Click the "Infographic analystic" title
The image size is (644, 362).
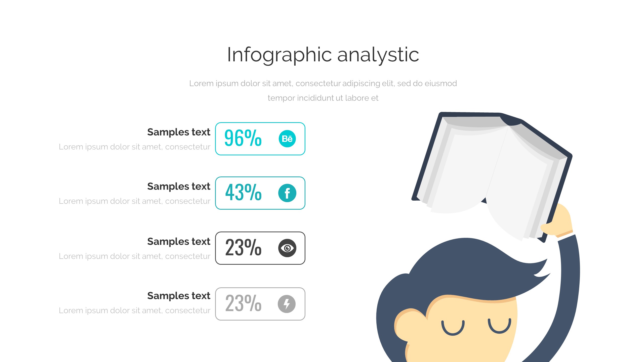[323, 55]
